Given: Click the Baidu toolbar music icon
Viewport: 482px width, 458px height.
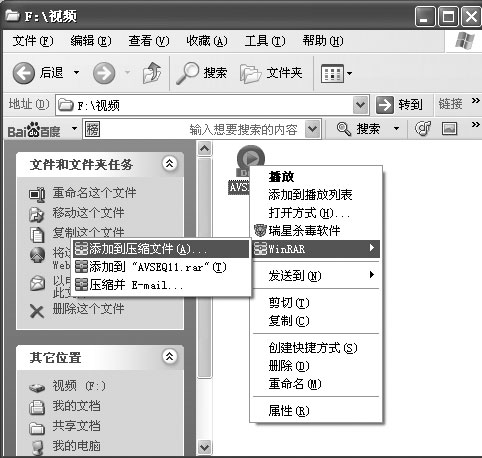Looking at the screenshot, I should click(x=423, y=129).
